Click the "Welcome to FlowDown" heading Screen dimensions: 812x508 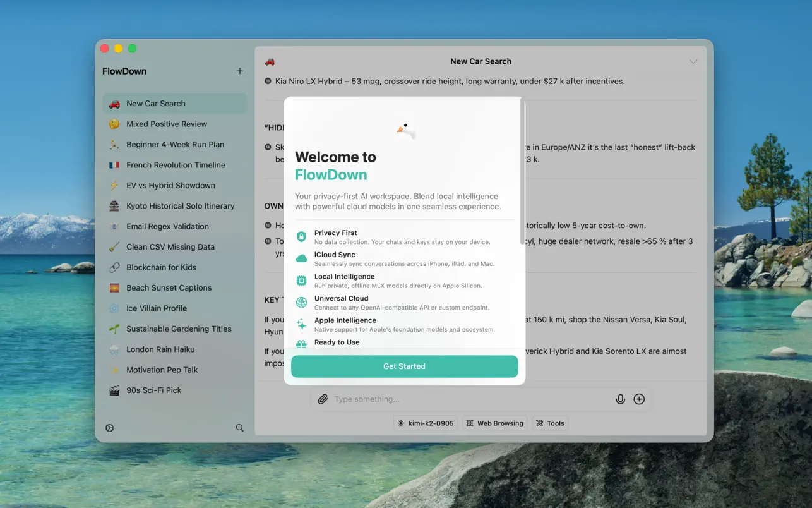336,166
